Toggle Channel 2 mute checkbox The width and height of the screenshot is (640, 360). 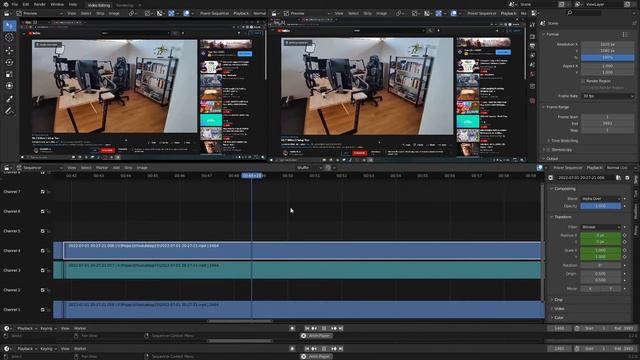coord(42,290)
